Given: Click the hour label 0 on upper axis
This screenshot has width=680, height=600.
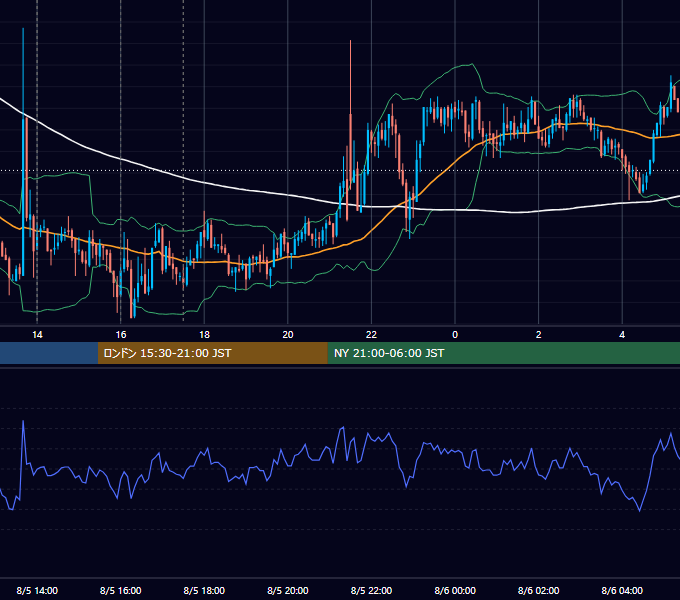Looking at the screenshot, I should click(455, 335).
